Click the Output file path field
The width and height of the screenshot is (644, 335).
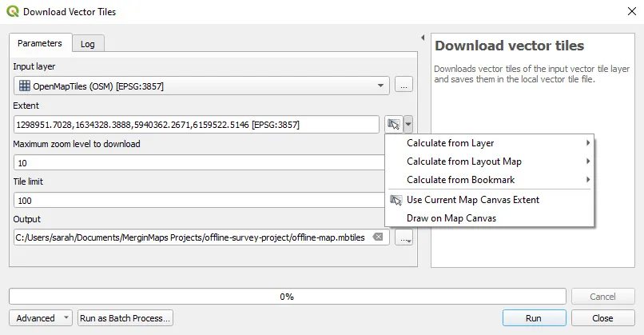pos(201,237)
